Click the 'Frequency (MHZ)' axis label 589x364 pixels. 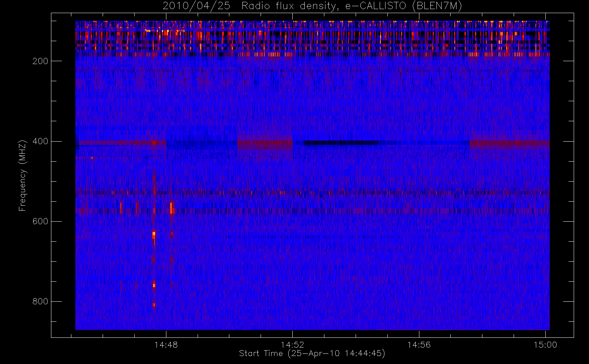coord(23,175)
